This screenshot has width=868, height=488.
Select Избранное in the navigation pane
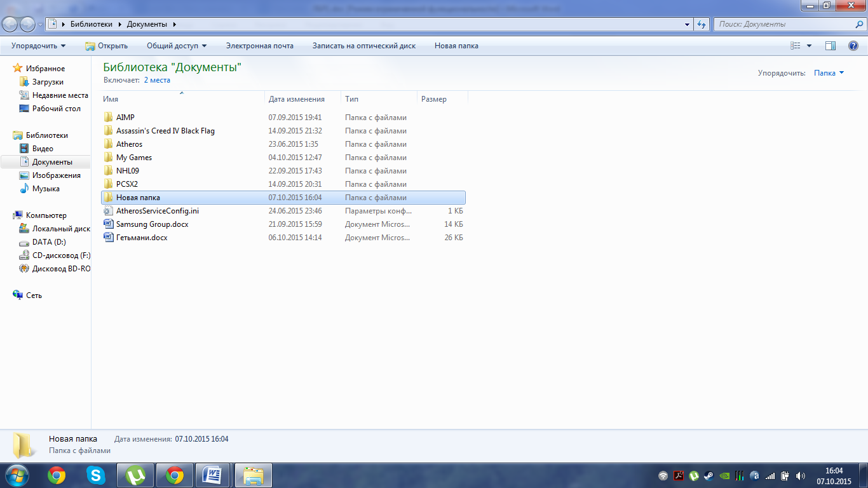45,69
